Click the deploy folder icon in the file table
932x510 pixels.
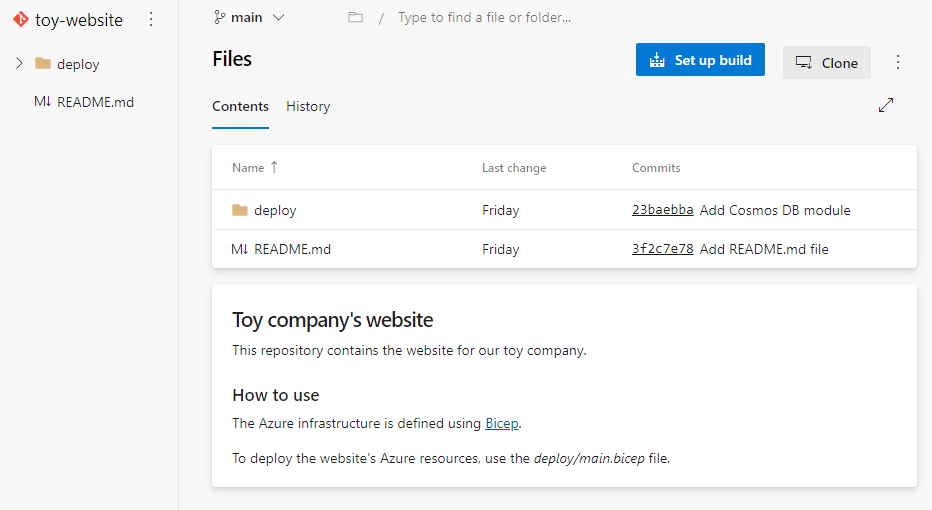pos(240,210)
